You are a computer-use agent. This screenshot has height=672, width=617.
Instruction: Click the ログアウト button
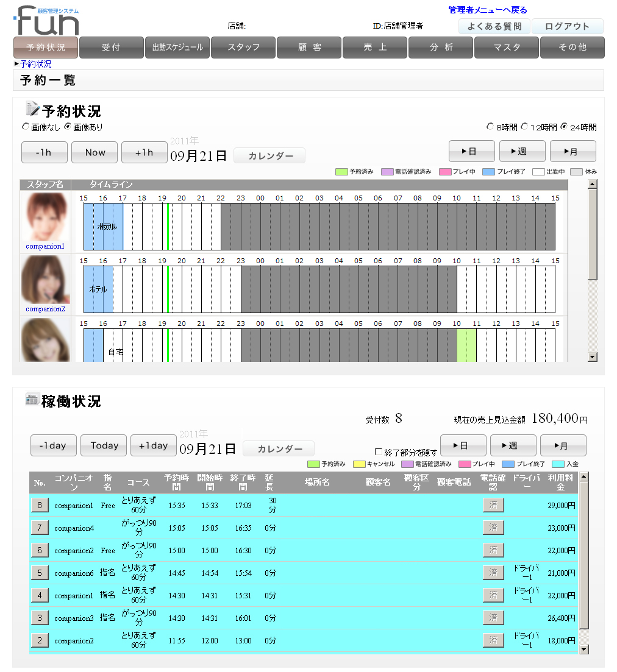[567, 26]
